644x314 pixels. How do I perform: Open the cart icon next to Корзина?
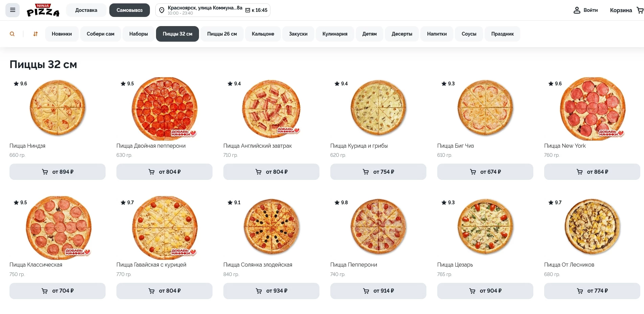point(640,10)
